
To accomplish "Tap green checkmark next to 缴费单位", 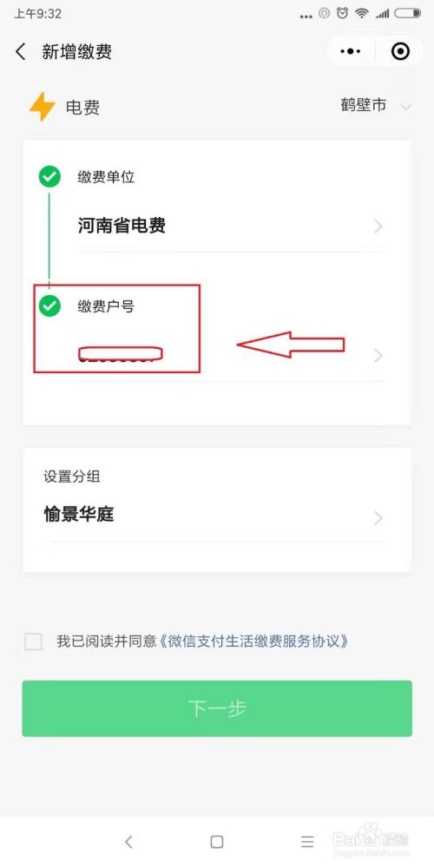I will point(49,177).
